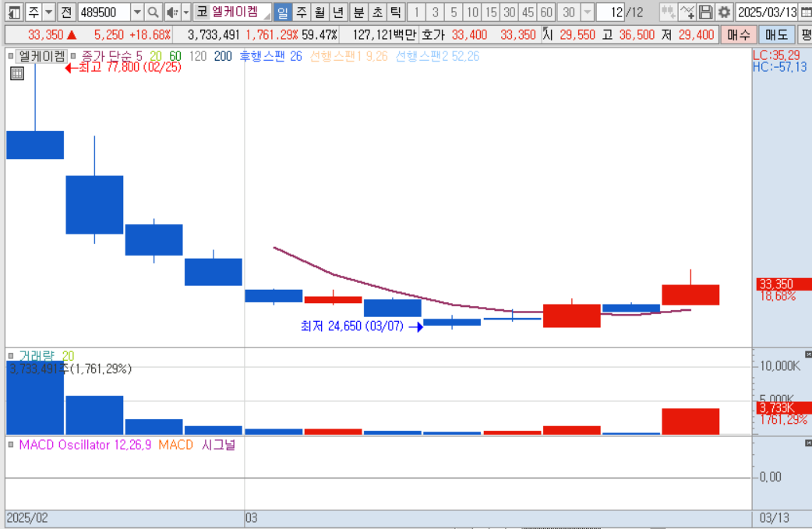This screenshot has width=812, height=529.
Task: Click the candlestick compare chart icon
Action: coord(668,12)
